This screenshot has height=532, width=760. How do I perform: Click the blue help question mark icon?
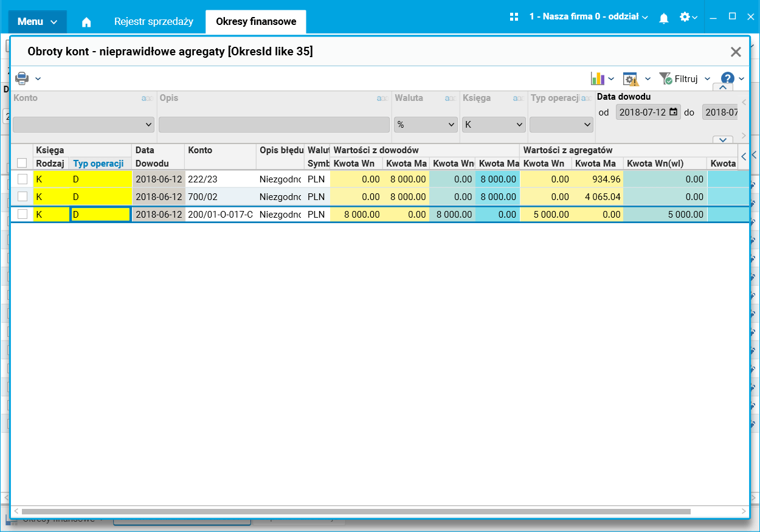[727, 78]
